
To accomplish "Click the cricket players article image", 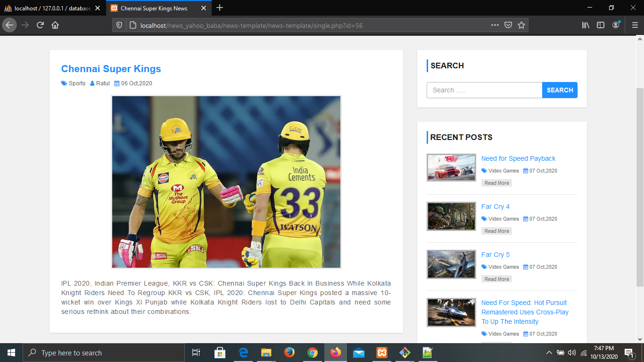I will click(x=226, y=182).
